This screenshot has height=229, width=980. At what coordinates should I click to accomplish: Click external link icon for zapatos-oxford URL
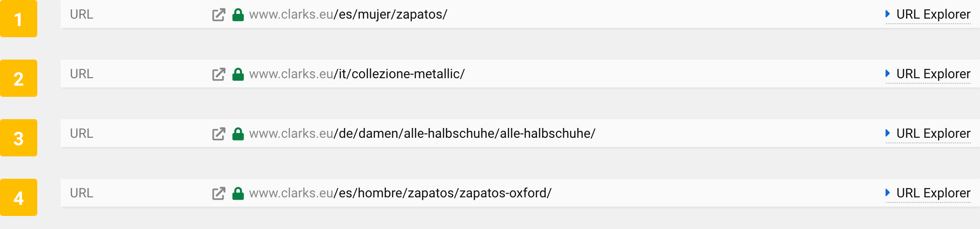tap(218, 194)
